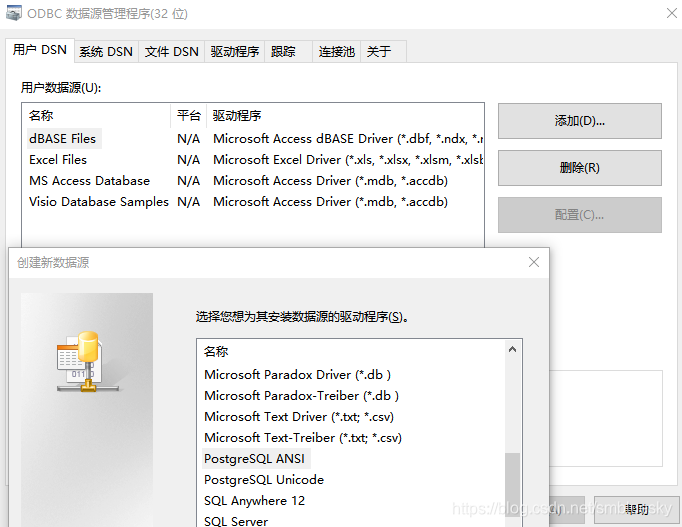Close the ODBC data source administrator window

pyautogui.click(x=672, y=13)
